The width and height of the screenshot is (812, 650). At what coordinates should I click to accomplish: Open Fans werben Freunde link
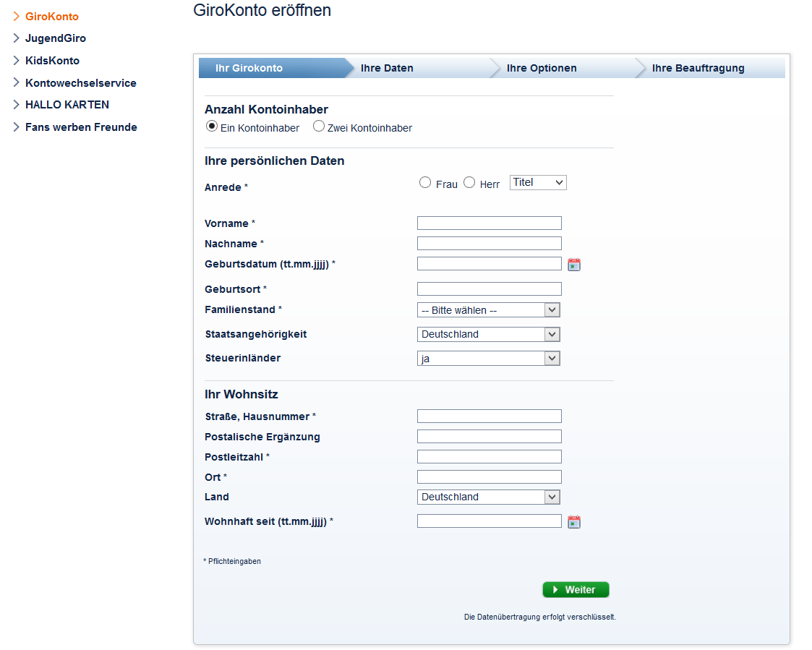[81, 127]
